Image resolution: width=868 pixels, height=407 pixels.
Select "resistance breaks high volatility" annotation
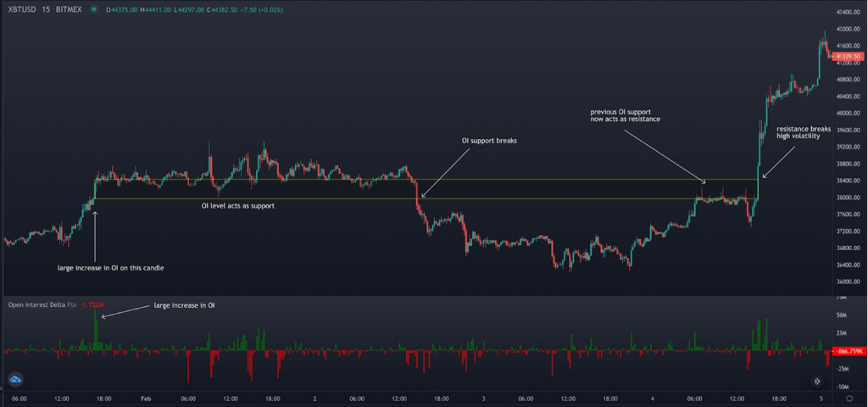point(798,132)
